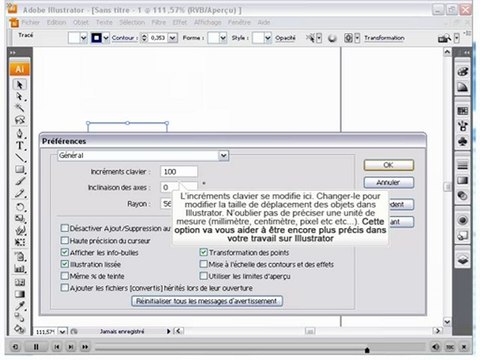Open the Objet menu

pyautogui.click(x=81, y=22)
